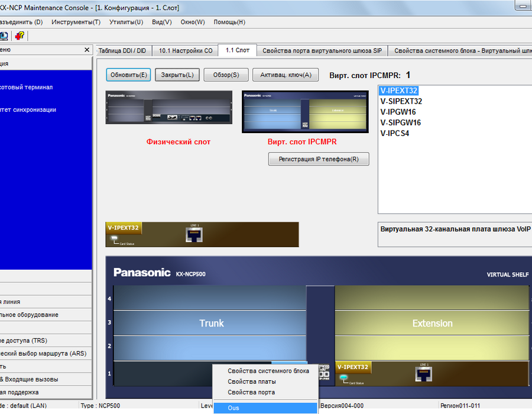Click Card Status LED in card preview strip
The image size is (532, 414).
pos(114,238)
